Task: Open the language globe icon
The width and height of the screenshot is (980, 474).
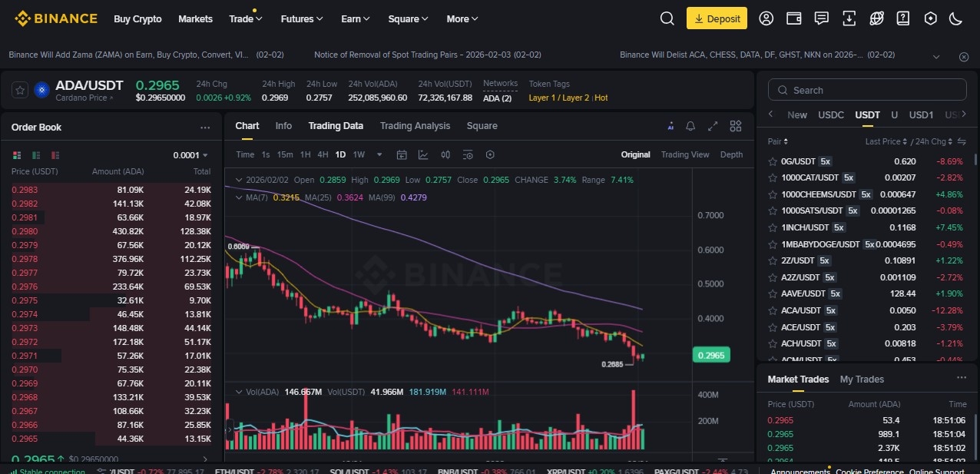Action: (876, 18)
